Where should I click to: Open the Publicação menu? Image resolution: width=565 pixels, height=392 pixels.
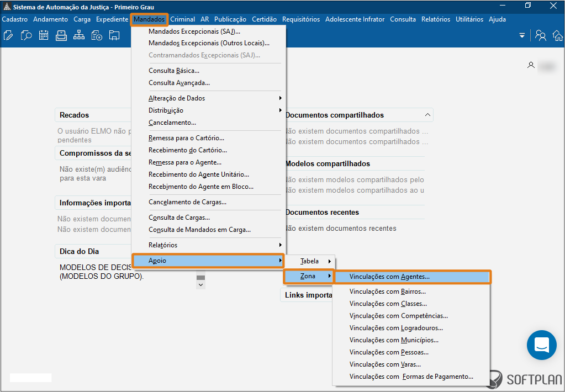tap(230, 19)
